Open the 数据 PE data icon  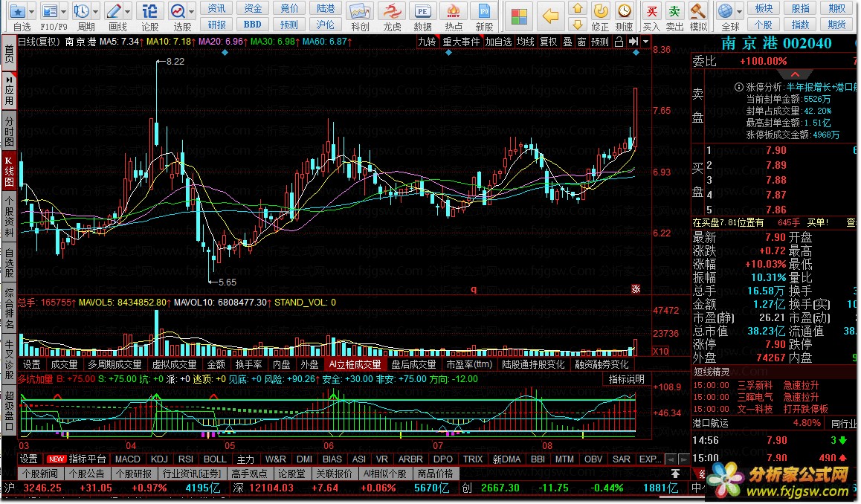tap(422, 12)
